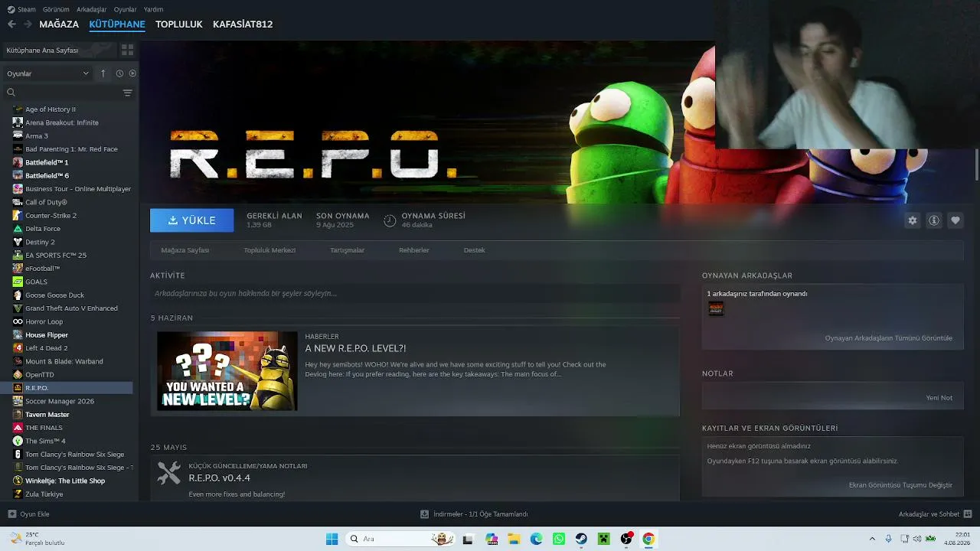Open the A NEW R.E.P.O. LEVEL?! headline
Viewport: 980px width, 551px height.
(x=355, y=348)
